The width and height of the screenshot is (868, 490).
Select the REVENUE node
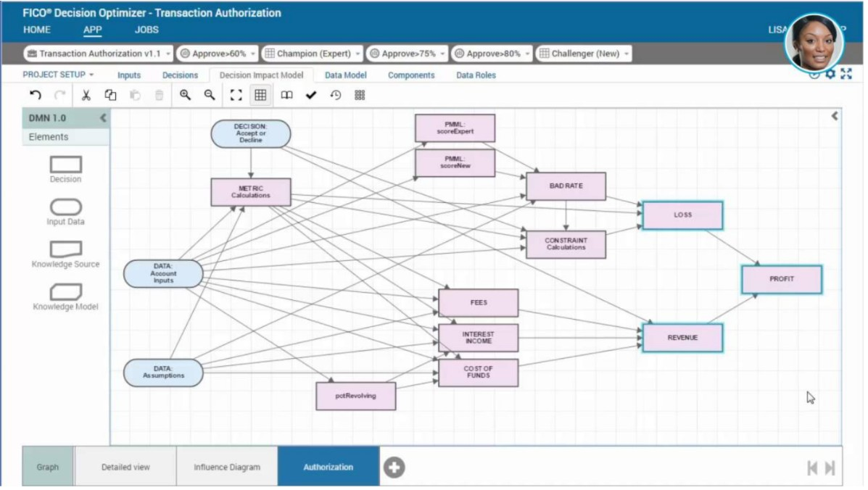(682, 337)
